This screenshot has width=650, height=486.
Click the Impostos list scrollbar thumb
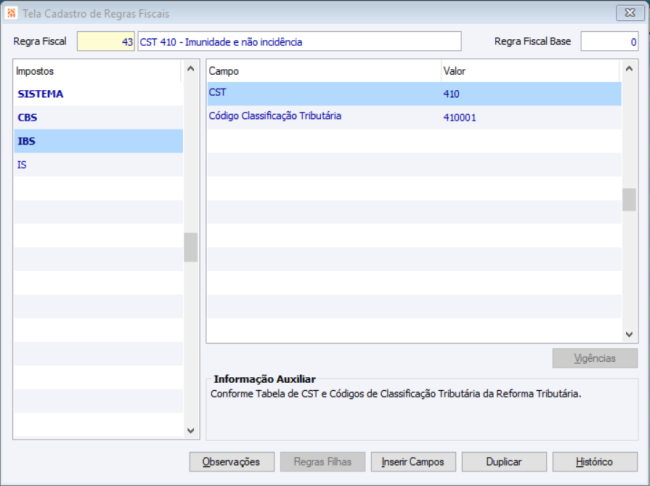(x=191, y=247)
